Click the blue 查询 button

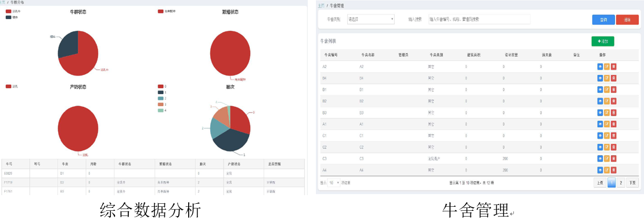(603, 20)
